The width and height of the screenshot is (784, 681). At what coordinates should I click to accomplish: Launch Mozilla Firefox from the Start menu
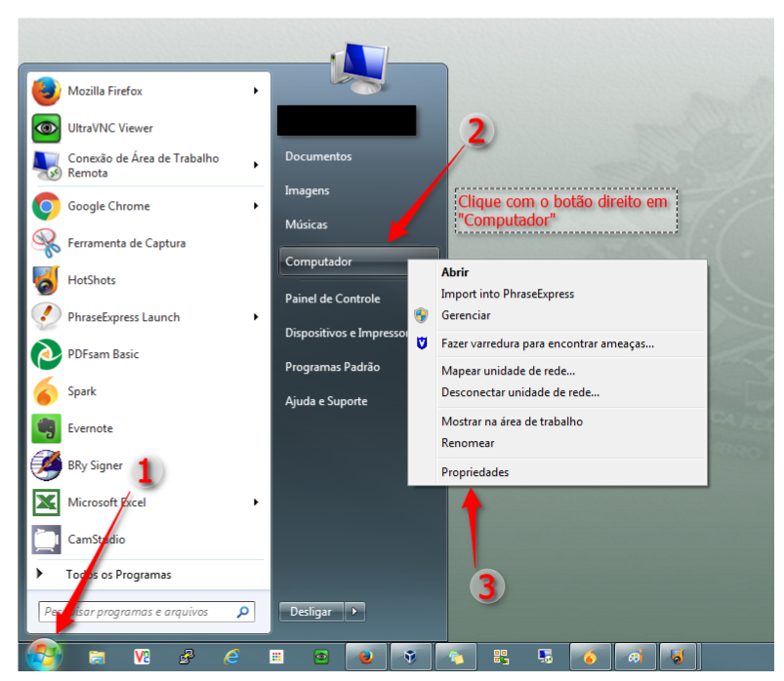tap(148, 91)
